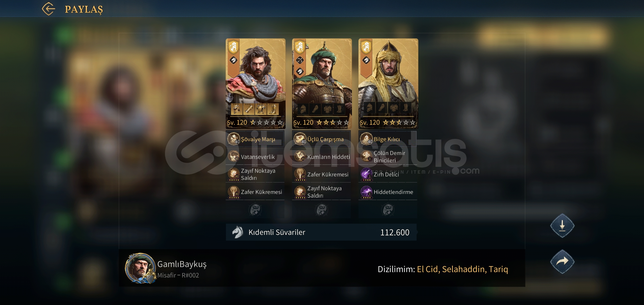Click the empty skill slot under El Cid
644x305 pixels.
[x=255, y=210]
